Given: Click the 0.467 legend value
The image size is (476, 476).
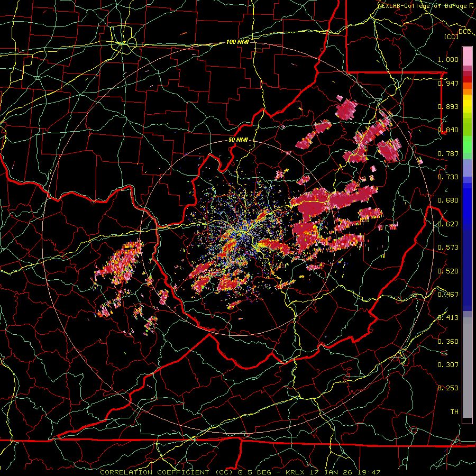Looking at the screenshot, I should [448, 295].
